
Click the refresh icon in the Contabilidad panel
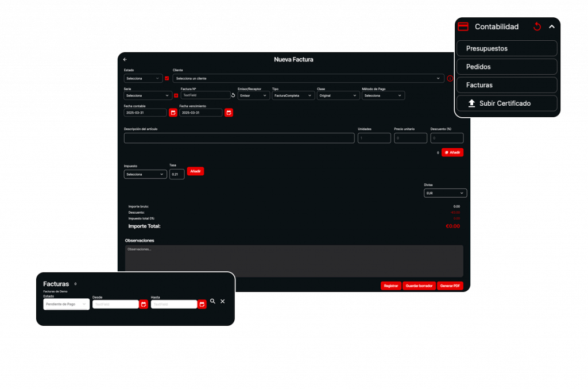(537, 26)
